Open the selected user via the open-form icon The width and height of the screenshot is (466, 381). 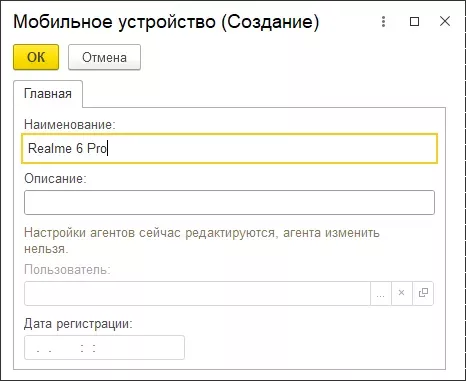[423, 293]
